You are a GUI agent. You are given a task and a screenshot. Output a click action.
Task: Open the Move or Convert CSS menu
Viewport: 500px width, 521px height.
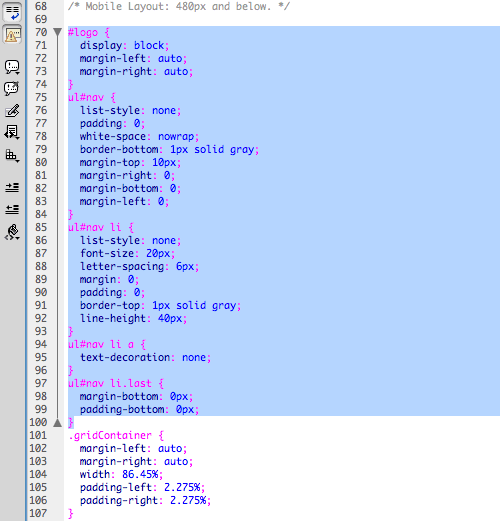click(12, 155)
